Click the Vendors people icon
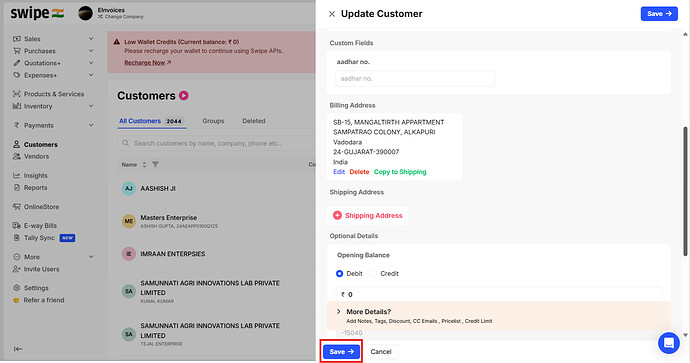Image resolution: width=690 pixels, height=363 pixels. 17,156
